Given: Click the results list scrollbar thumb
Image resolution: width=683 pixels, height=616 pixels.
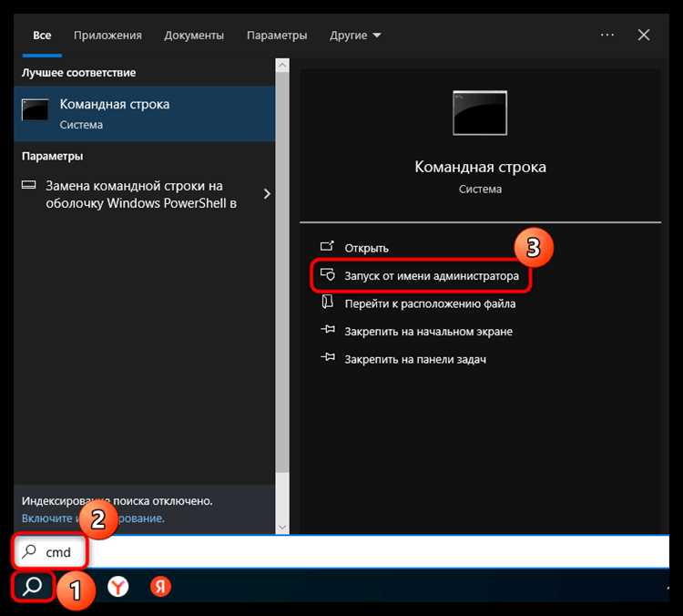Looking at the screenshot, I should click(282, 272).
